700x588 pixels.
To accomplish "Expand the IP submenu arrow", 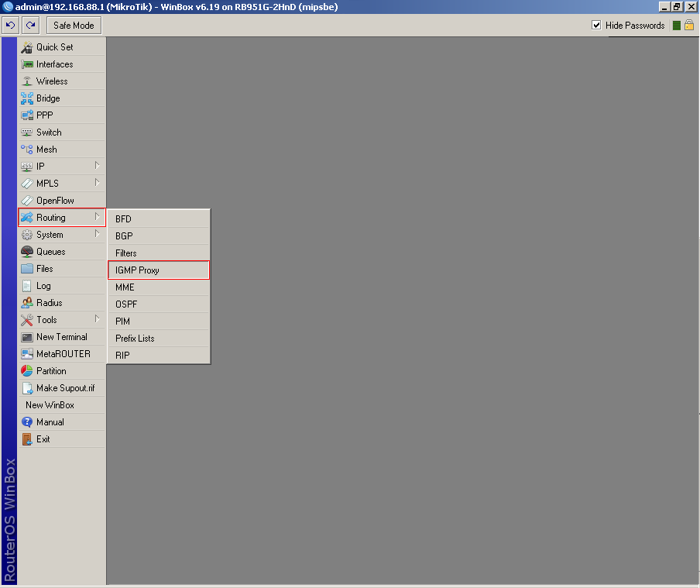I will (97, 166).
